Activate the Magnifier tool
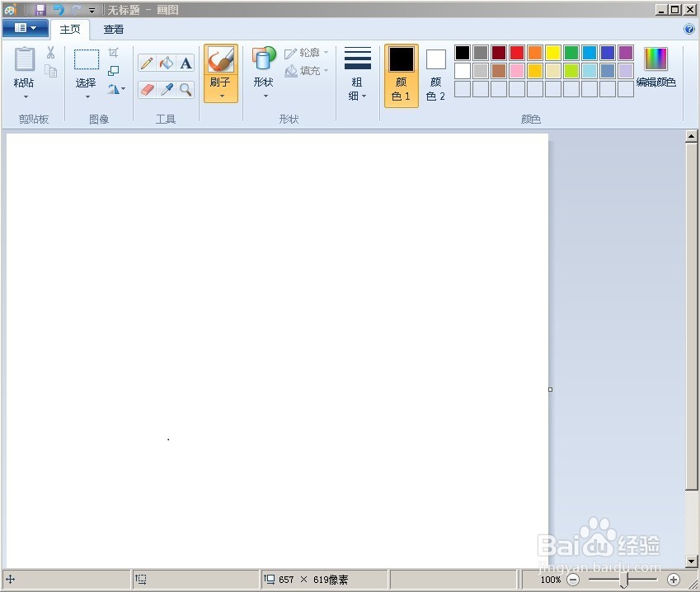Screen dimensions: 700x592 point(186,90)
